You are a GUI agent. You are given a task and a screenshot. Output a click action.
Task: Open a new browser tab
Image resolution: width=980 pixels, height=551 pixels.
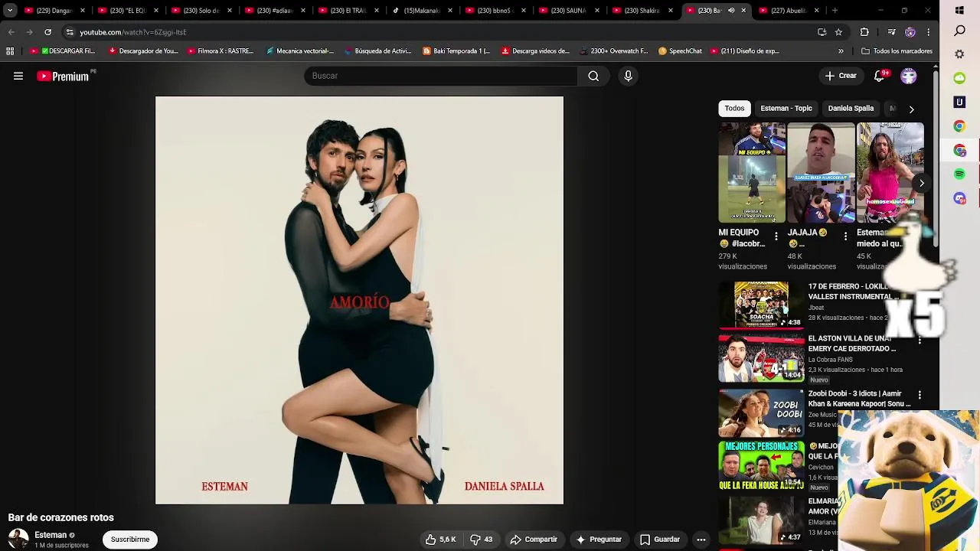[x=835, y=11]
